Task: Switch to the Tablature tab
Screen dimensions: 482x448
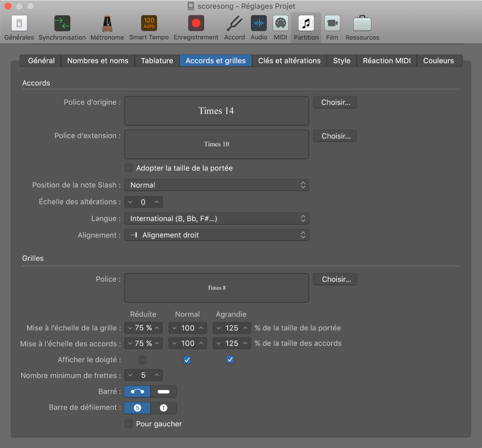Action: (157, 61)
